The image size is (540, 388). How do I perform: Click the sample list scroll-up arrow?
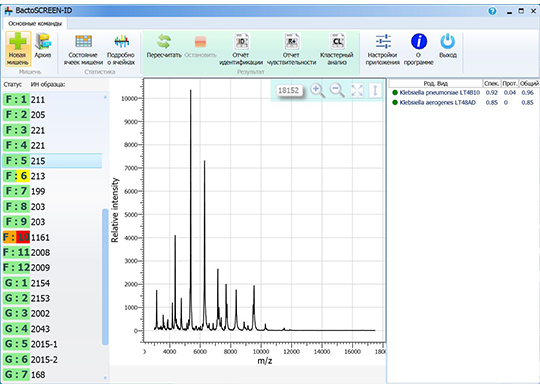105,97
